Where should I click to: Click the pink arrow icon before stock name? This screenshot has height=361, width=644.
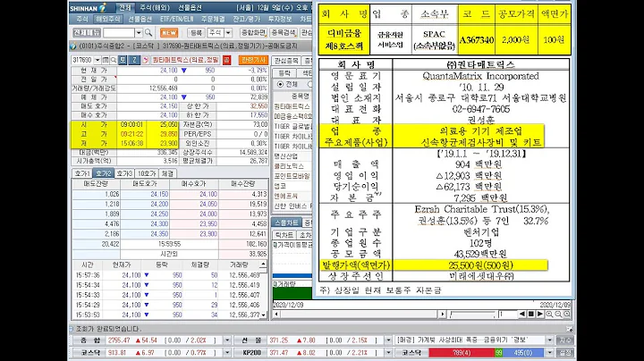pyautogui.click(x=146, y=60)
